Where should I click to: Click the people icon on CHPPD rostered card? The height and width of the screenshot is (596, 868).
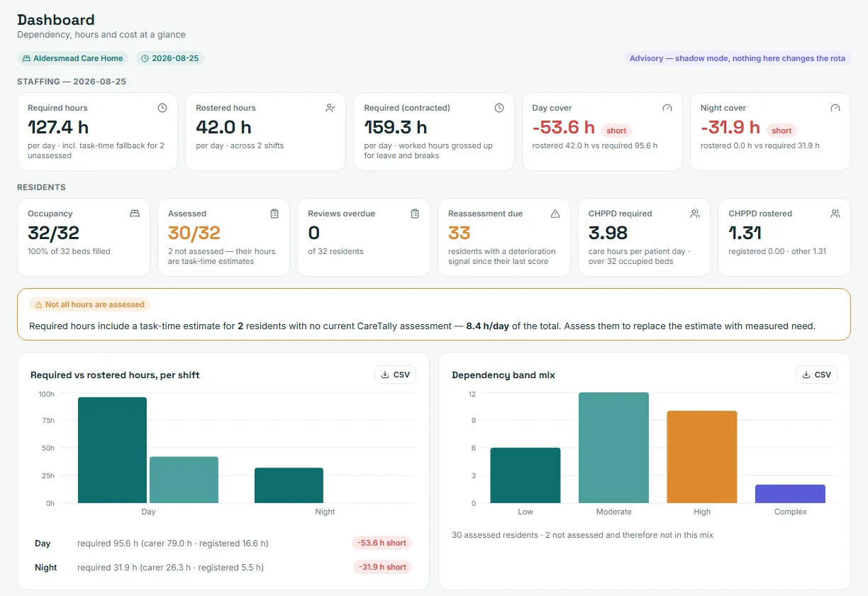[x=835, y=214]
